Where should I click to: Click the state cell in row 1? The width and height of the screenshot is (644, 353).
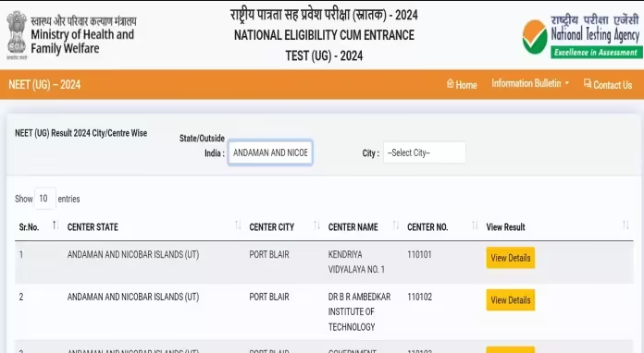133,255
